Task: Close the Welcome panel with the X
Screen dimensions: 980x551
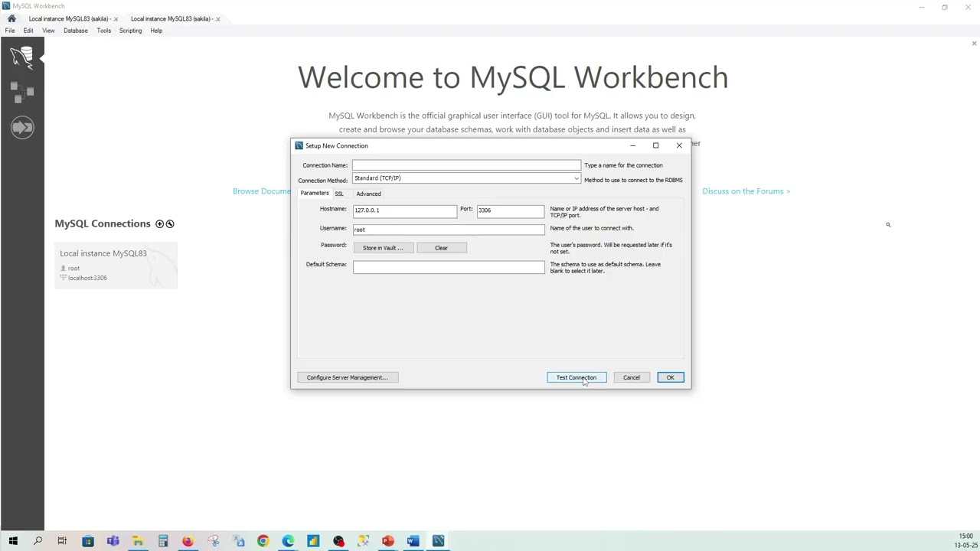Action: [974, 44]
